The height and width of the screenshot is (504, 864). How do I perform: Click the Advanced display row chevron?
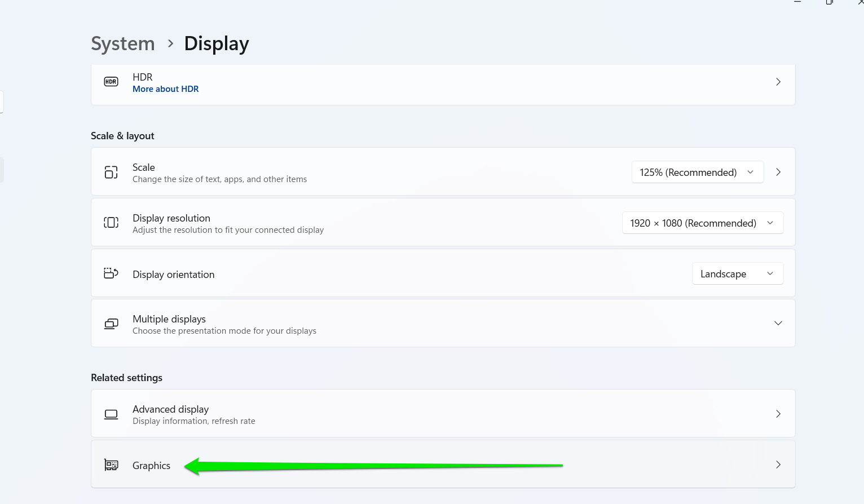pos(778,413)
